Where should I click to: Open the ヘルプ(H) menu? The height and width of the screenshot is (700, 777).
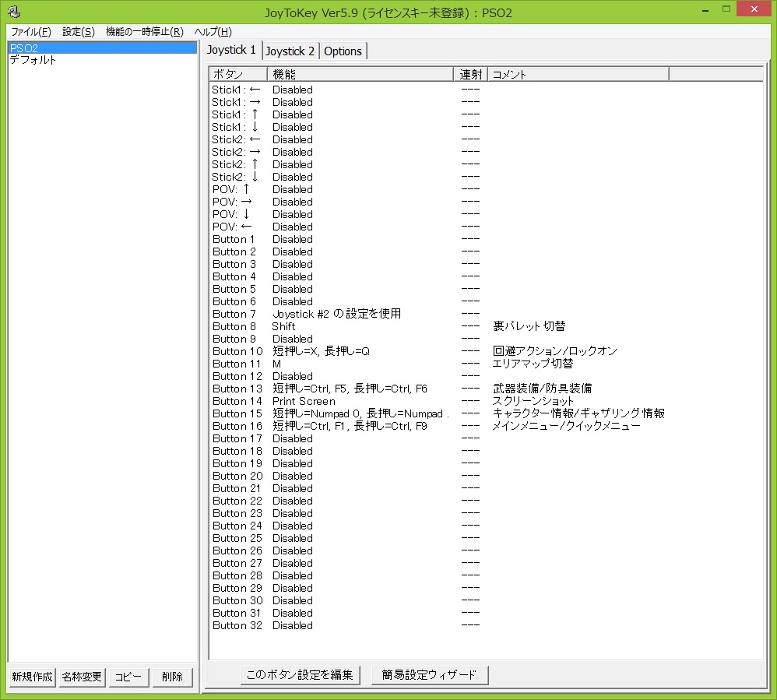(x=213, y=32)
